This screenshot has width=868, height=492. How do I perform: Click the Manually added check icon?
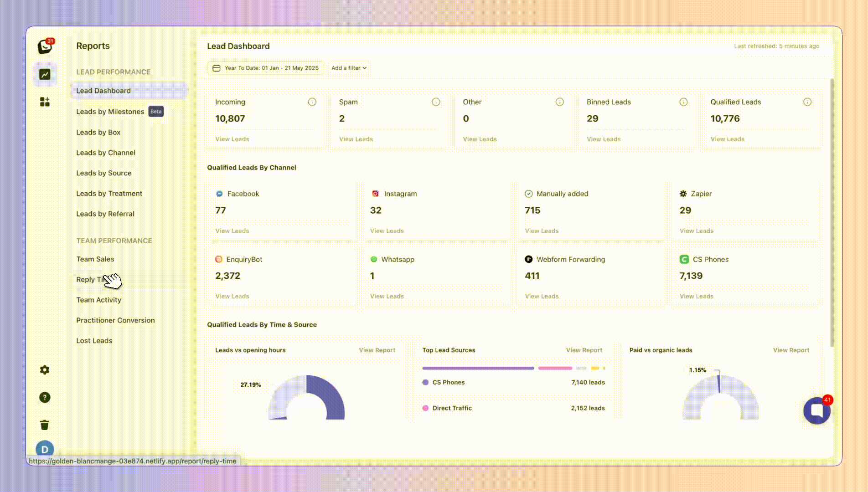[x=529, y=194]
